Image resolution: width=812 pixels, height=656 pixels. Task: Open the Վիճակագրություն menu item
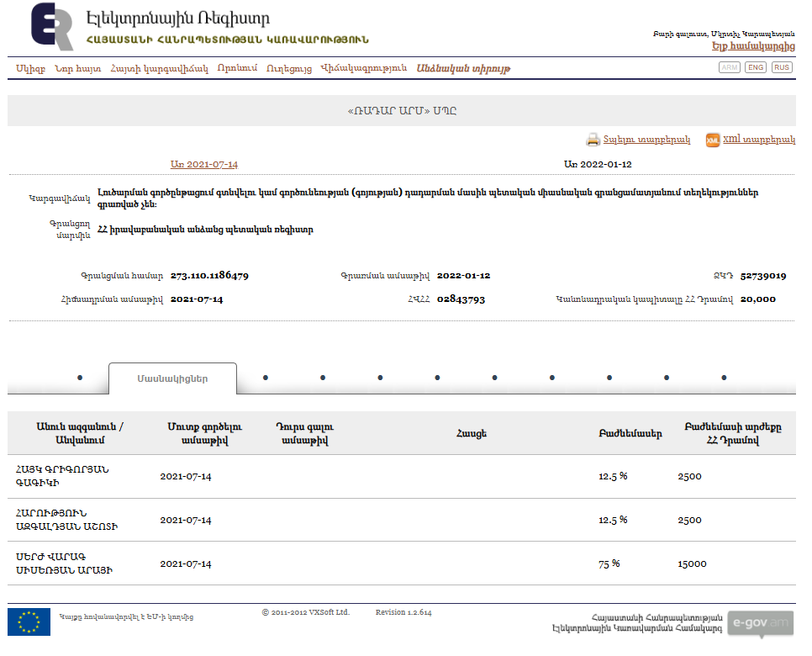(x=363, y=68)
